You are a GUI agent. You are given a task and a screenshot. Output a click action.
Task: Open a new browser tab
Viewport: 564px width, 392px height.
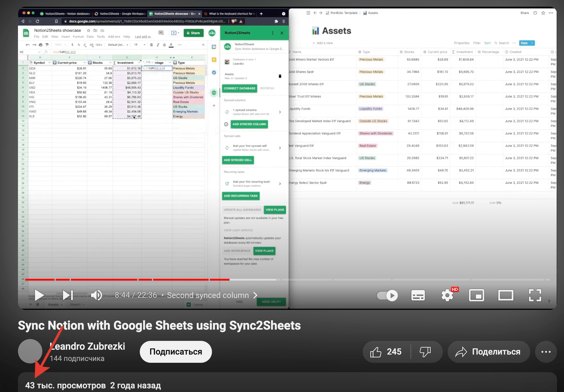pos(261,14)
